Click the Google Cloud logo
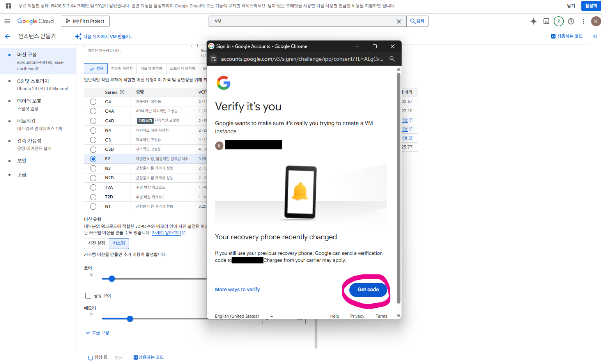This screenshot has width=602, height=364. tap(35, 21)
